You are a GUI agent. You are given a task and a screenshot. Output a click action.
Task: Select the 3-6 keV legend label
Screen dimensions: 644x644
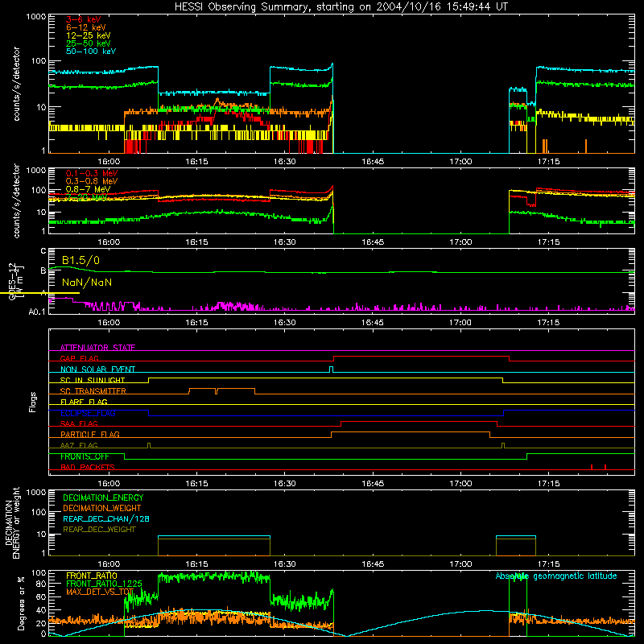click(x=83, y=19)
